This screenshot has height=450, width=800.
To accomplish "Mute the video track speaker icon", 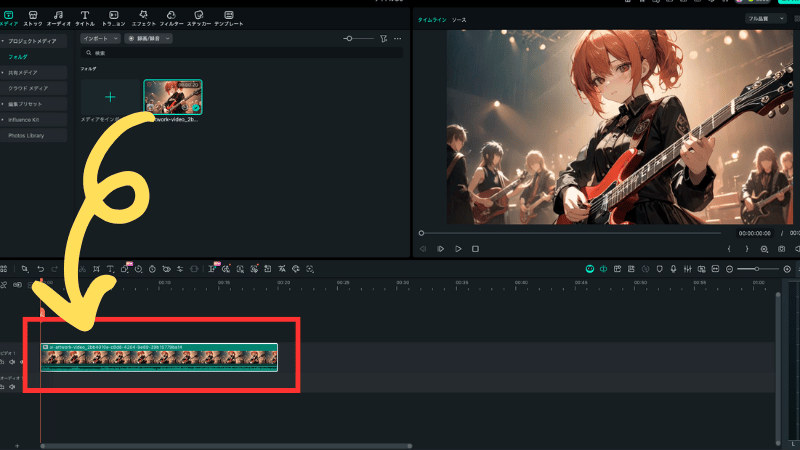I will tap(13, 361).
